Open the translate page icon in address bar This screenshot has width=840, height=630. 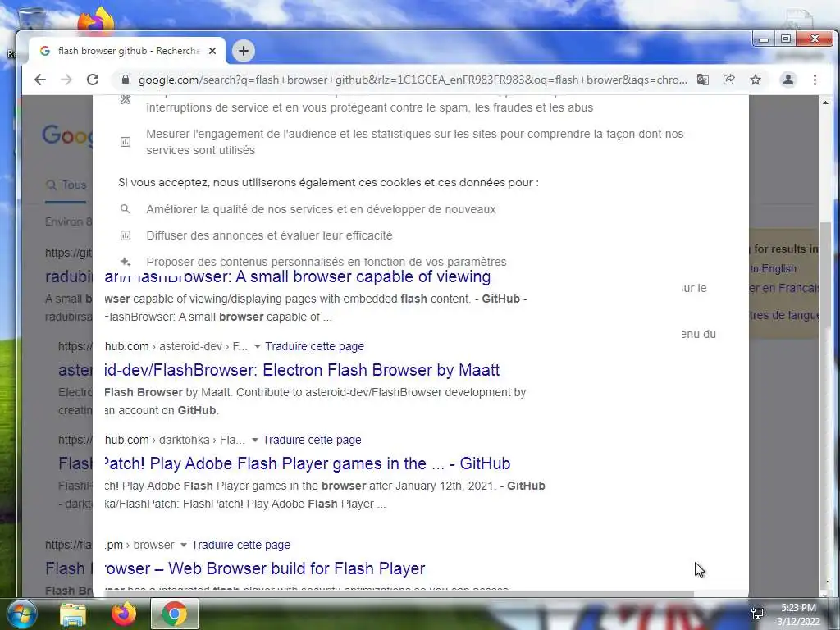[x=703, y=80]
